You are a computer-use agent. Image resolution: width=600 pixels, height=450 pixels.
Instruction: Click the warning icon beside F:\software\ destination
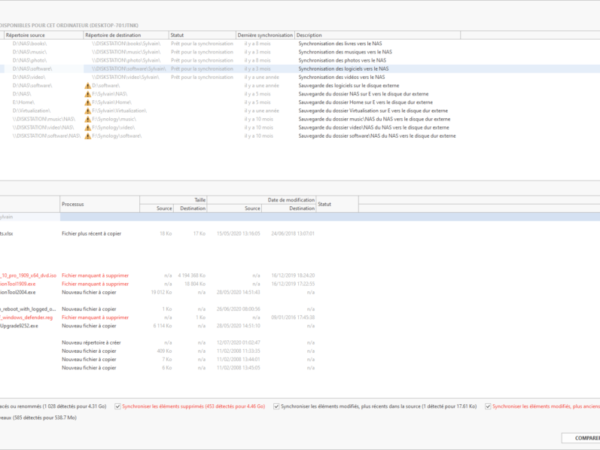(x=88, y=86)
